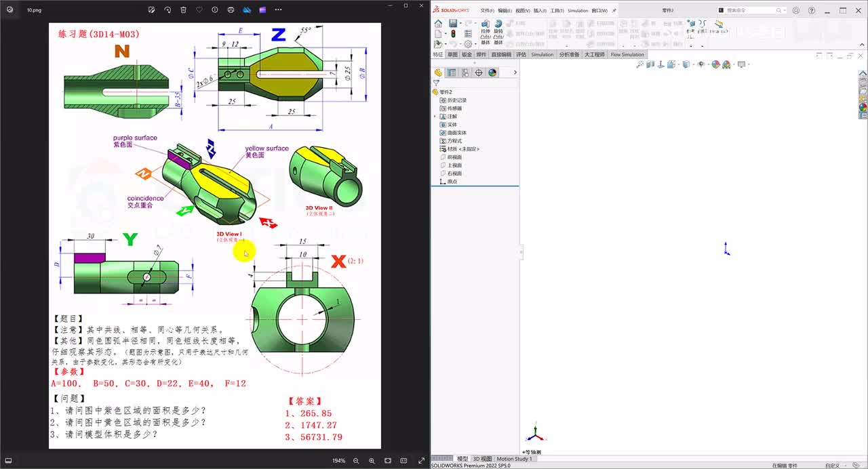868x469 pixels.
Task: Click Zoom to Fit in heads-up toolbar
Action: point(639,64)
